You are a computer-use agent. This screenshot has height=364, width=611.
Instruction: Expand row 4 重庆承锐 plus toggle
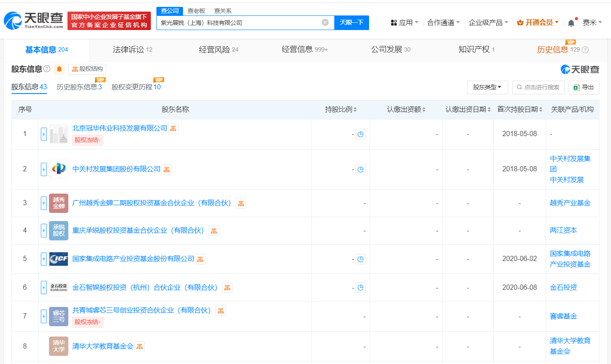[44, 231]
